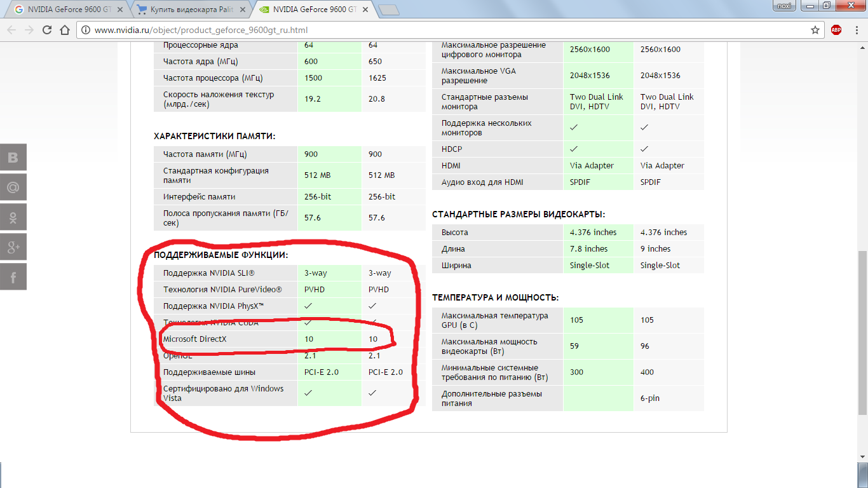Click the texture fill rate value 19.2

313,99
